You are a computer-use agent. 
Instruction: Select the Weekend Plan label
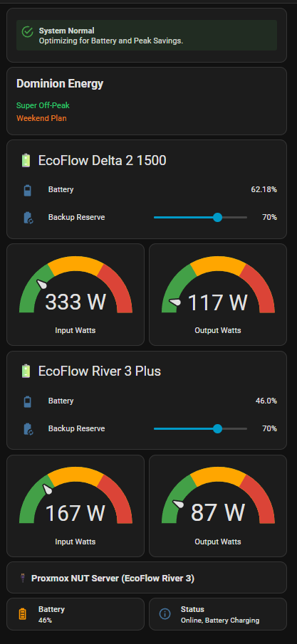point(41,118)
